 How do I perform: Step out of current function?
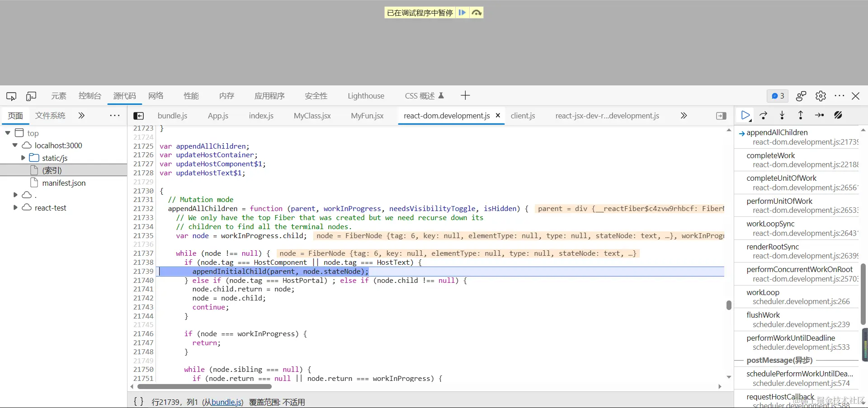(801, 116)
